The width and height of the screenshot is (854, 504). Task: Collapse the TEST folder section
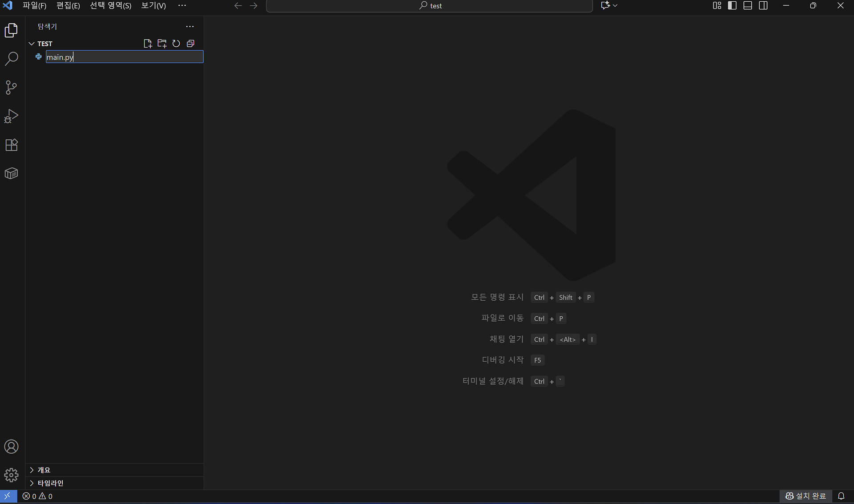pos(32,44)
